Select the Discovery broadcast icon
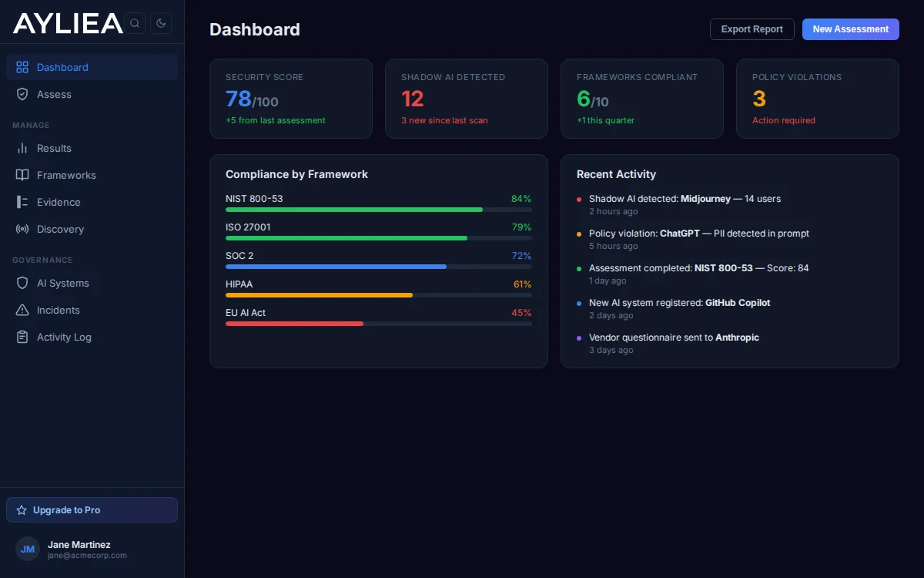The image size is (924, 578). 22,229
